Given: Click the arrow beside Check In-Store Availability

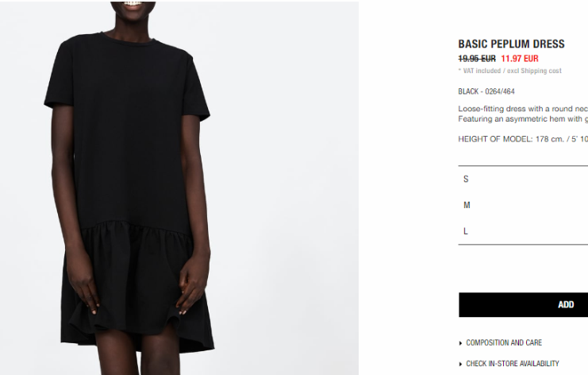Looking at the screenshot, I should tap(460, 364).
